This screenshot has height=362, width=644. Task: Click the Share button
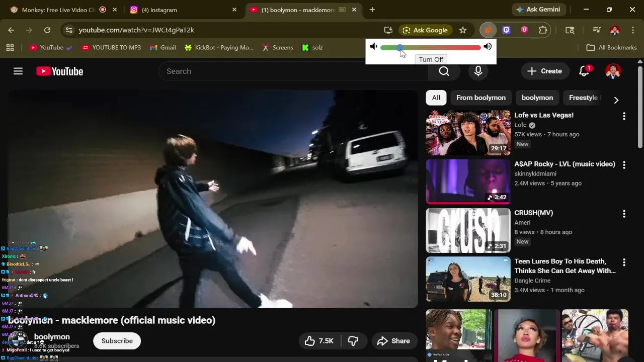pyautogui.click(x=394, y=341)
